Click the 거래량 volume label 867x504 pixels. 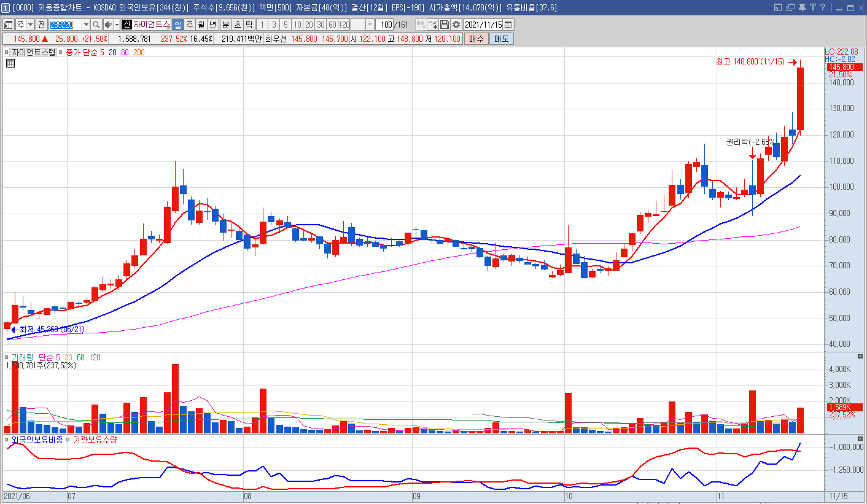(x=22, y=357)
